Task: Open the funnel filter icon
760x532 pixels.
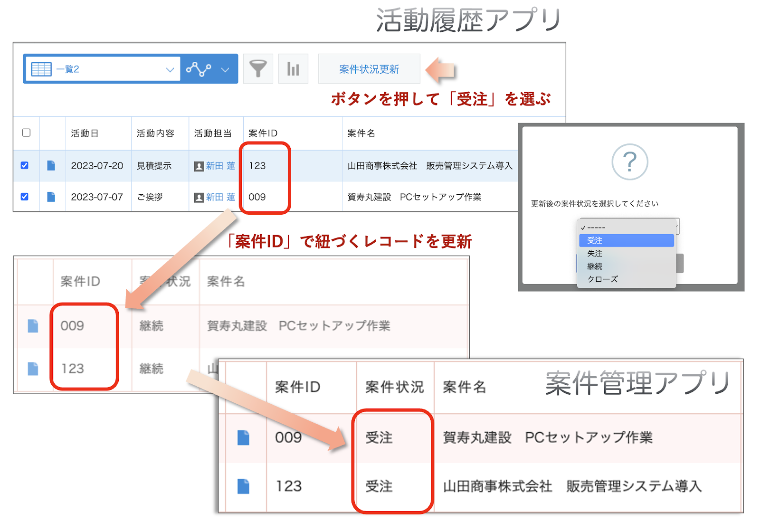Action: (x=258, y=69)
